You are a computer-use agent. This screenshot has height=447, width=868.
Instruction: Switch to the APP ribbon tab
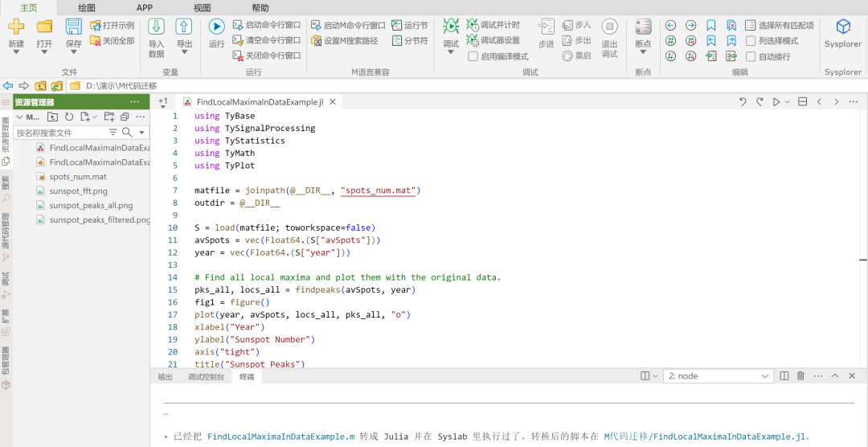tap(145, 8)
